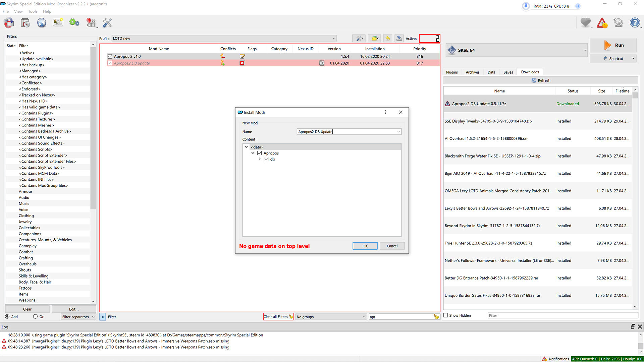Open settings wrench and screwdriver icon
Screen dimensions: 644x362
click(x=107, y=23)
